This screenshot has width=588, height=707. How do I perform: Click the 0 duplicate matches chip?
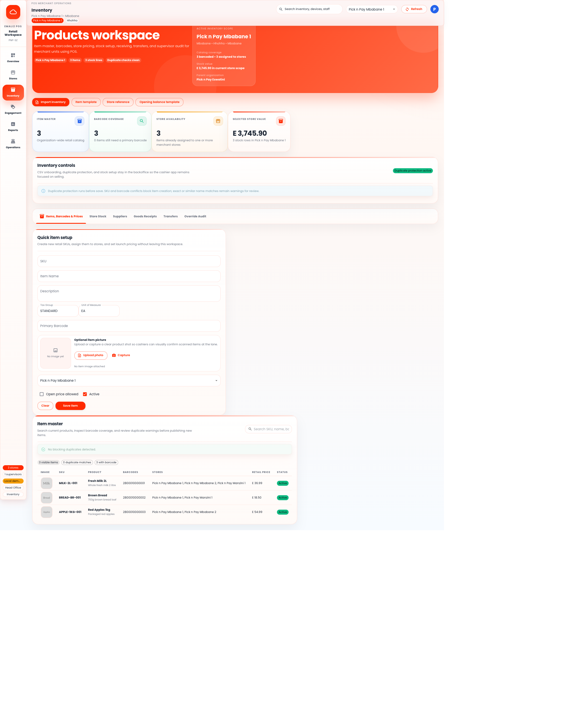click(x=77, y=462)
